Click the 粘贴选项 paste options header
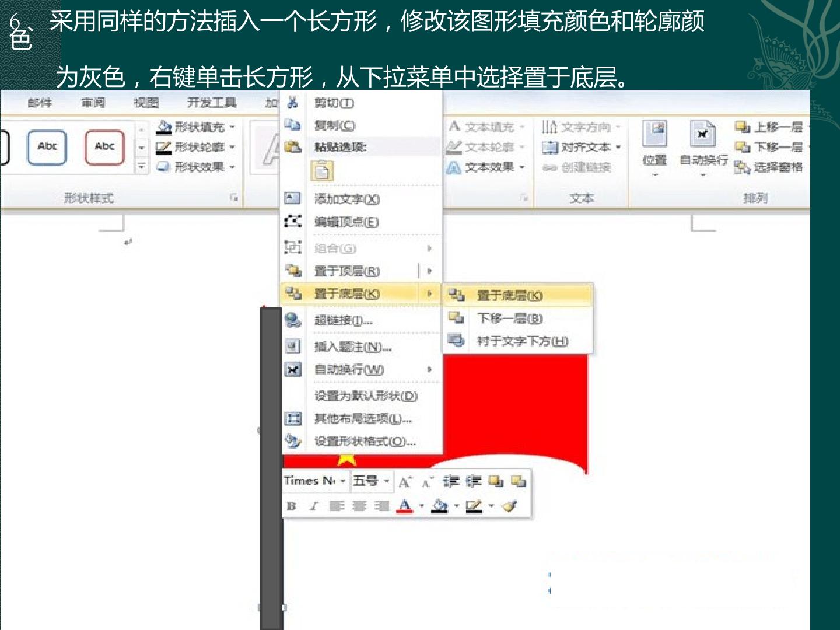 pos(341,147)
